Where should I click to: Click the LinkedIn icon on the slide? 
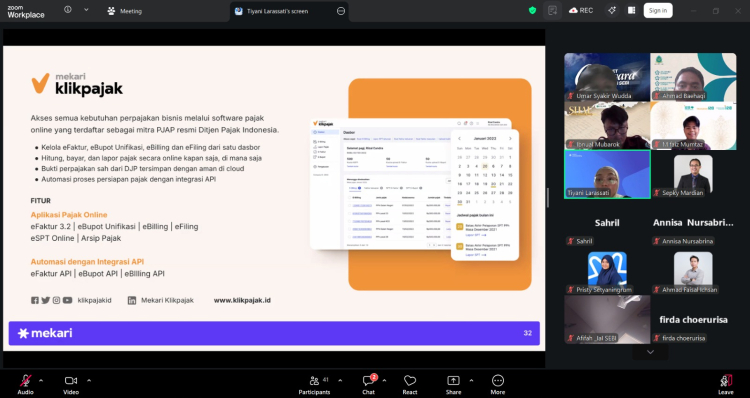coord(132,300)
